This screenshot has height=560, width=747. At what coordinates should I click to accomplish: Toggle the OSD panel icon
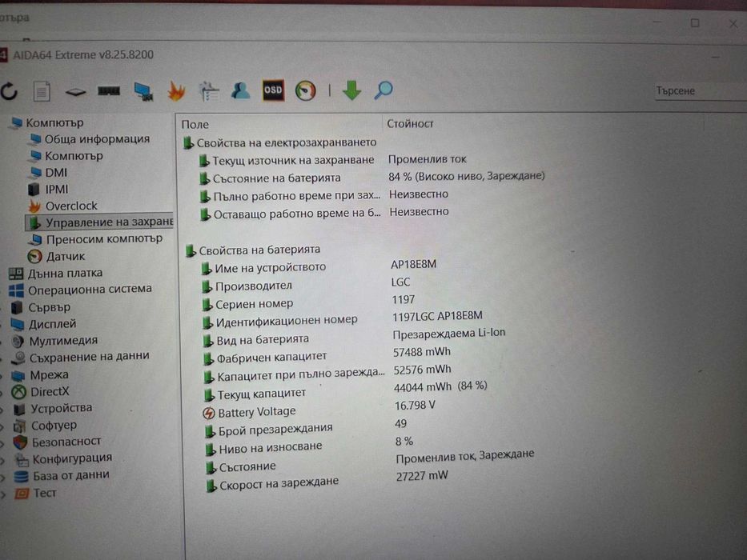click(273, 90)
